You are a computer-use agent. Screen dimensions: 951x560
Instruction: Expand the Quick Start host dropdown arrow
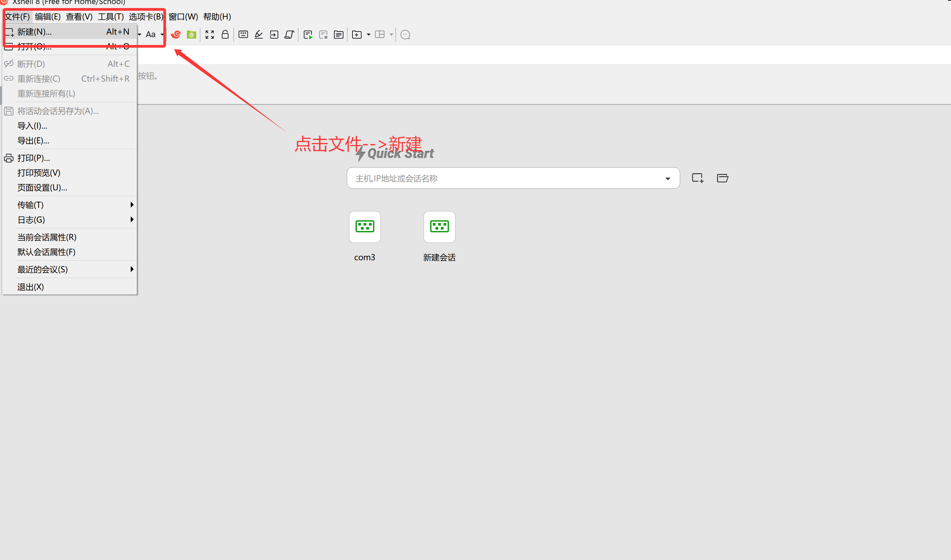667,179
